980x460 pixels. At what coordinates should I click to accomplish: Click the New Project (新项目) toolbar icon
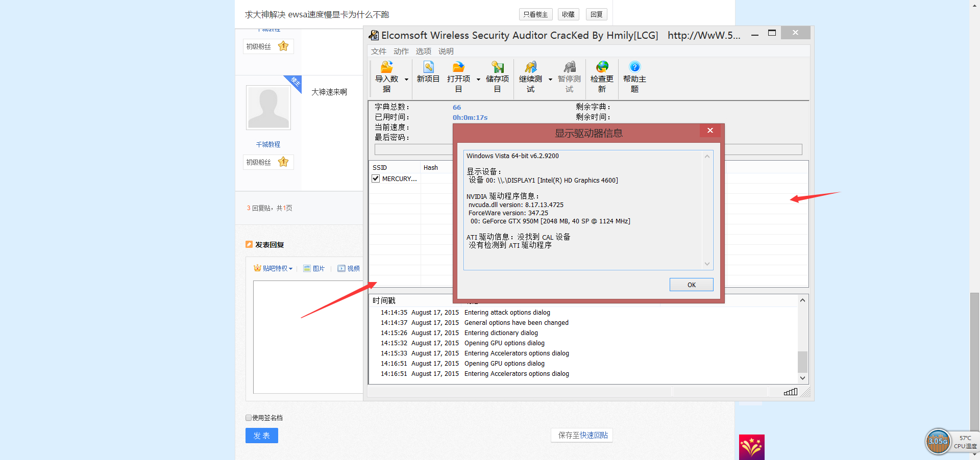428,67
